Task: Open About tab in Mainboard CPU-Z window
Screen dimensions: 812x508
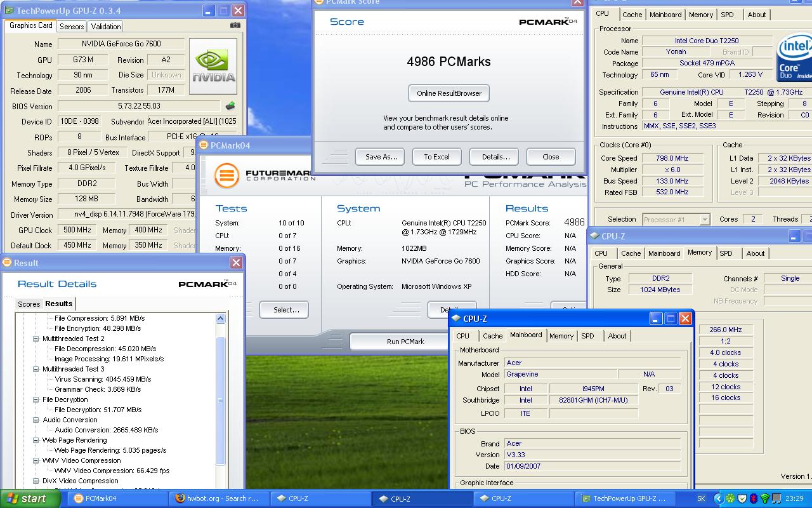Action: point(617,336)
